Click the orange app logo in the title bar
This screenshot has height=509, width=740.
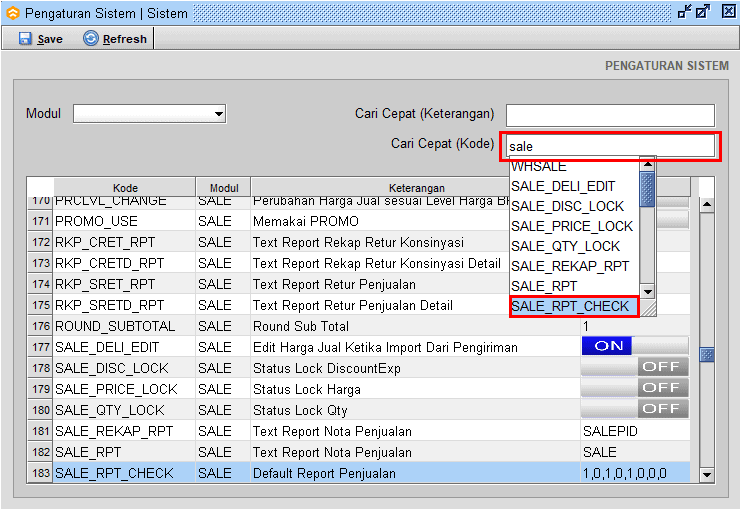tap(13, 13)
